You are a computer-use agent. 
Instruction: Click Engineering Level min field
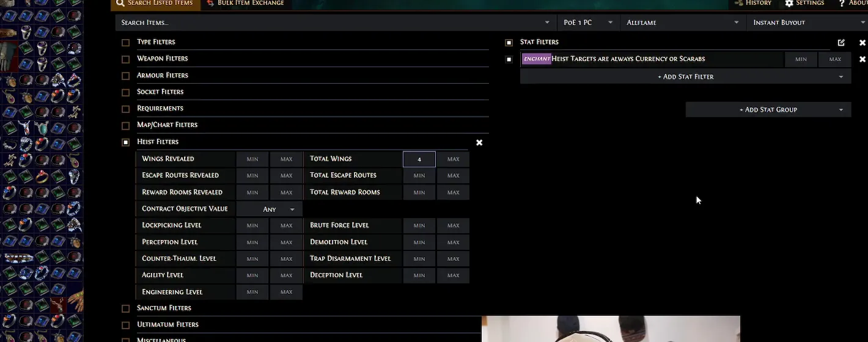[252, 292]
